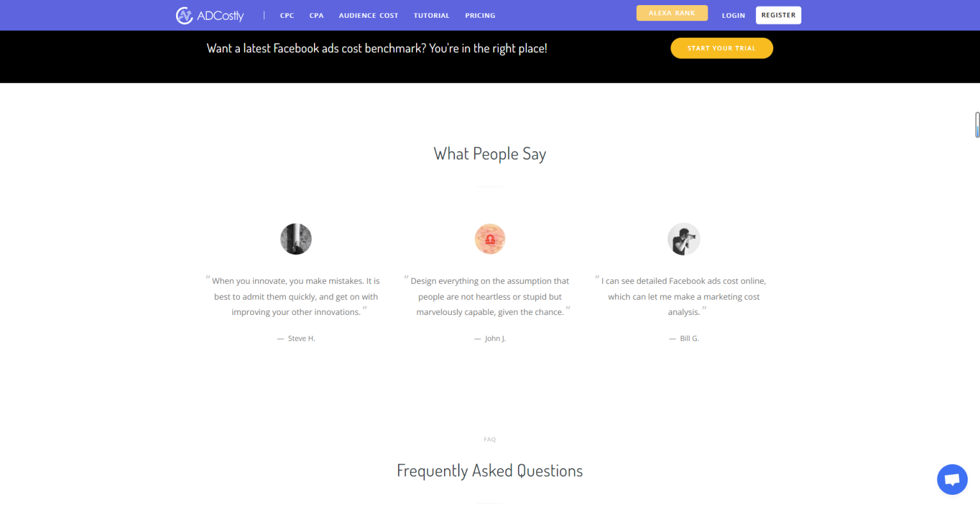Open the CPA menu item
The image size is (980, 505).
[316, 15]
